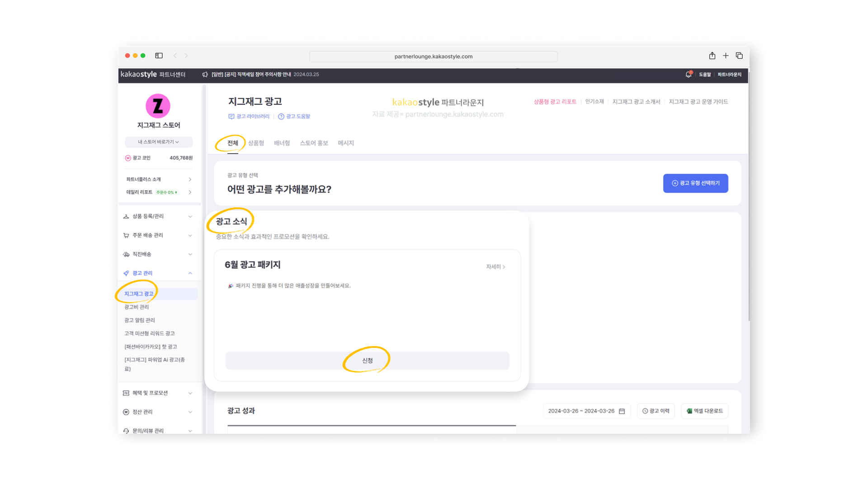
Task: Click the coupon icon beside 혜택 및 프로모션
Action: (x=126, y=393)
